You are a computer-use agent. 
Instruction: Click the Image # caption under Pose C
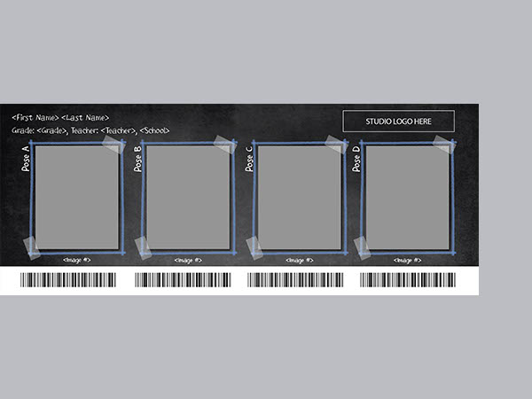[x=299, y=260]
